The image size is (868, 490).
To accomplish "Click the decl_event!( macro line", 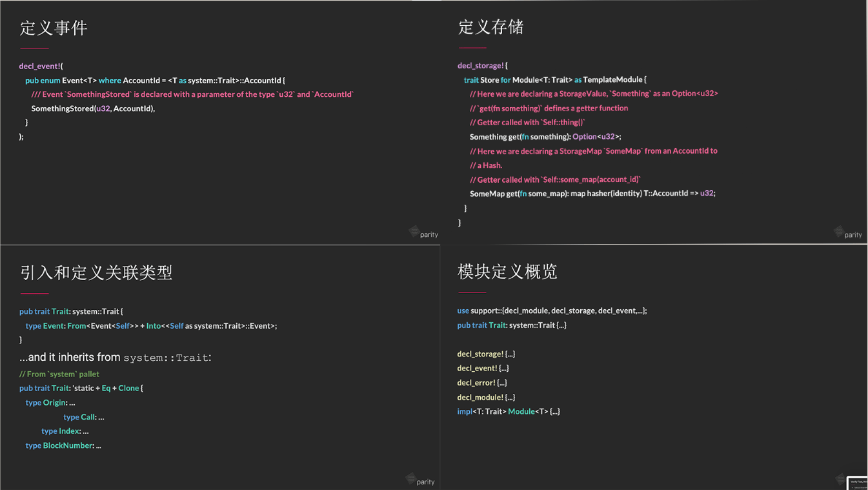I will coord(41,66).
